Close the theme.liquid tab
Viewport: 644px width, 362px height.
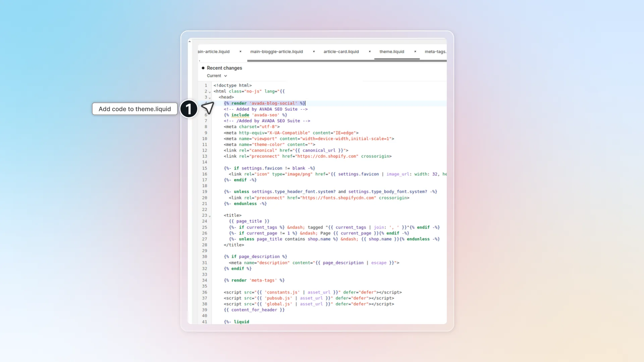click(x=415, y=52)
